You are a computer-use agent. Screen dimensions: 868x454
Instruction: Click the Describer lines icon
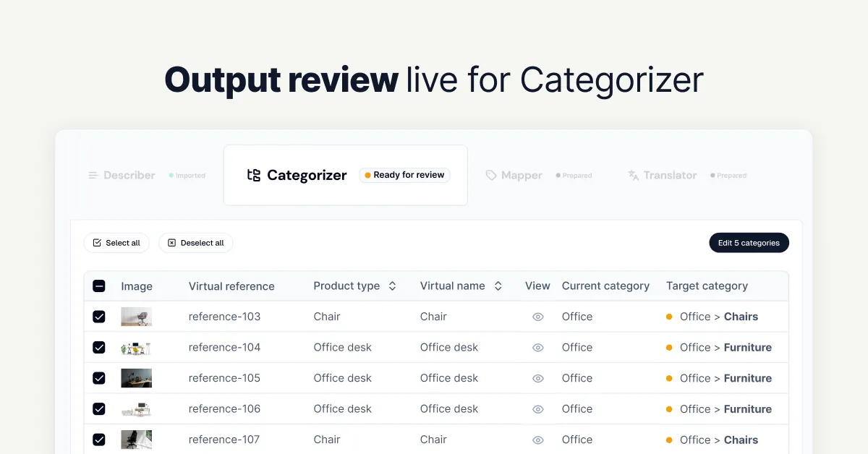pos(93,175)
